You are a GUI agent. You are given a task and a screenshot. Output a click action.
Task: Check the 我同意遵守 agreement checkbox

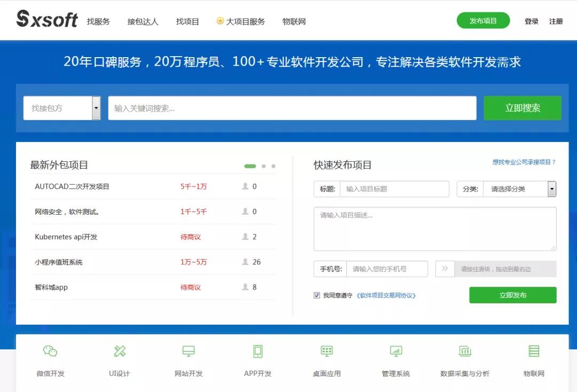317,295
